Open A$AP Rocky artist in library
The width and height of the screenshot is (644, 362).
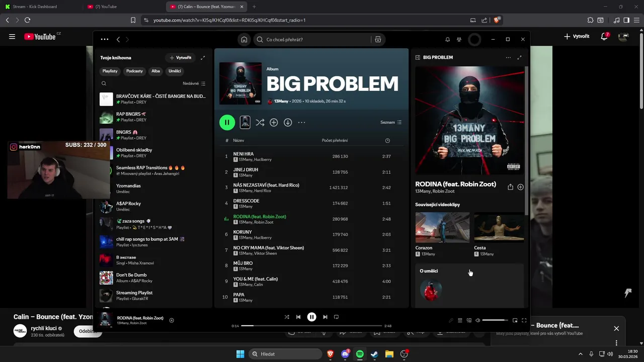click(153, 206)
